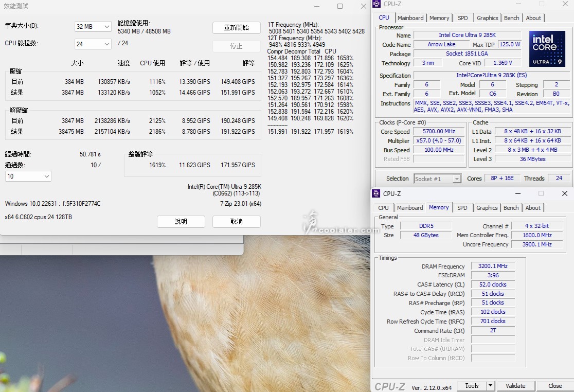Click the 取消 cancel button

[x=237, y=221]
